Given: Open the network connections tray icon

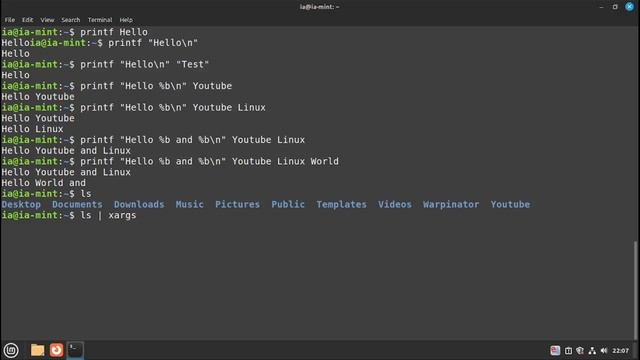Looking at the screenshot, I should click(x=592, y=351).
